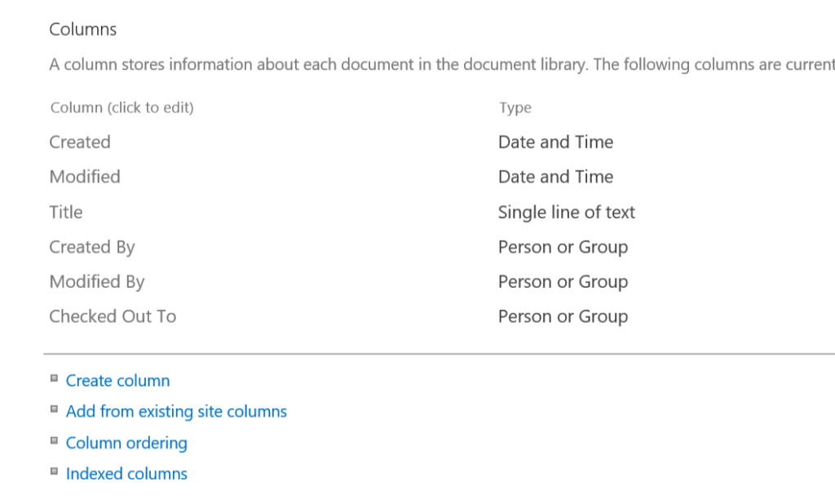Image resolution: width=835 pixels, height=504 pixels.
Task: Click the bullet icon beside Column ordering
Action: [x=54, y=440]
